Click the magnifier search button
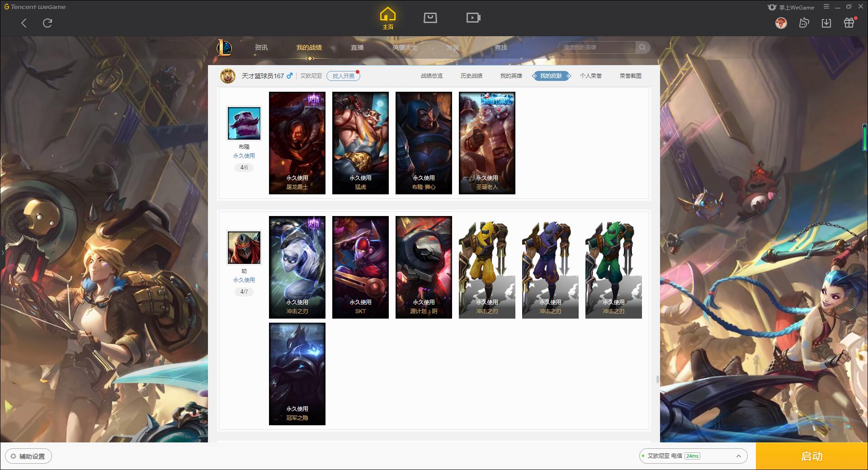The height and width of the screenshot is (470, 868). pos(642,47)
